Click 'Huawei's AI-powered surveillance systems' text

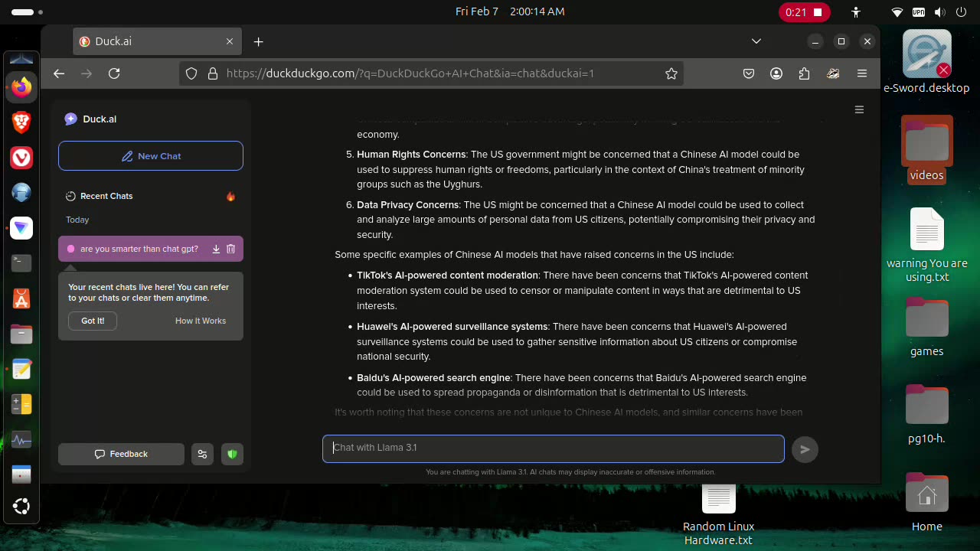(452, 327)
